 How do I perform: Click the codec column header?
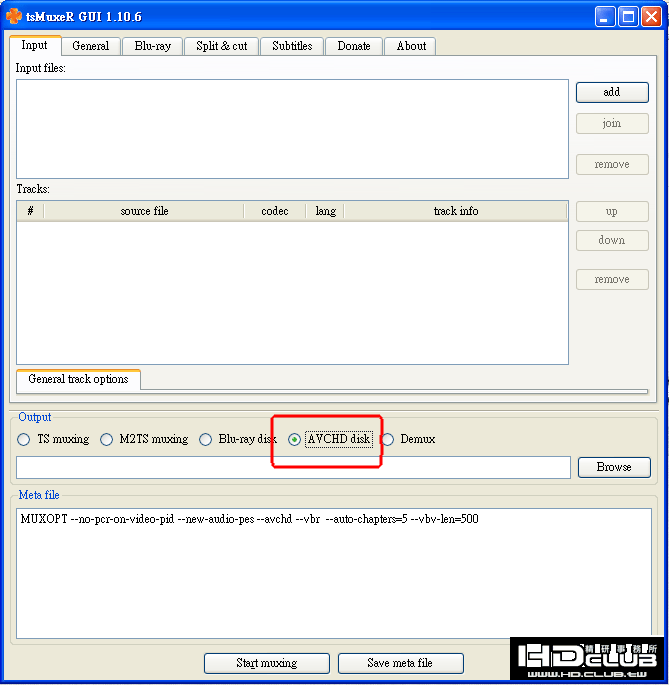(x=275, y=211)
